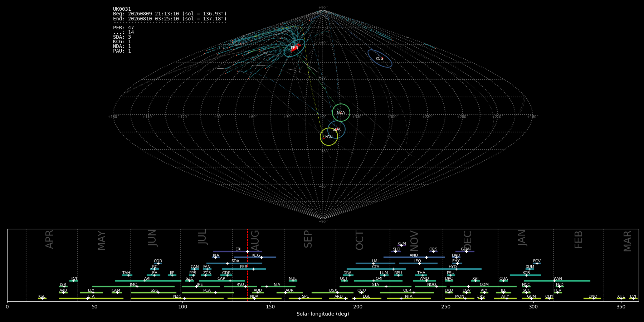
Task: Click the DEC month label
Action: point(468,240)
